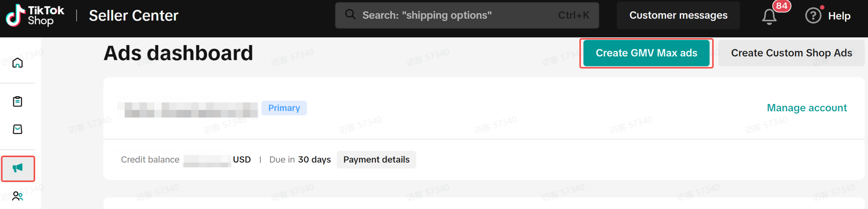Click the Primary account badge

284,108
